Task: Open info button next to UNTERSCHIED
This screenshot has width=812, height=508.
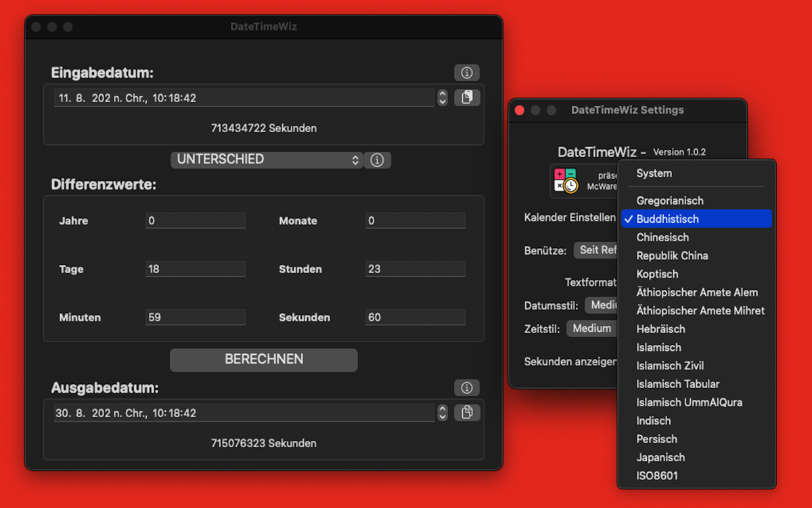Action: pos(378,160)
